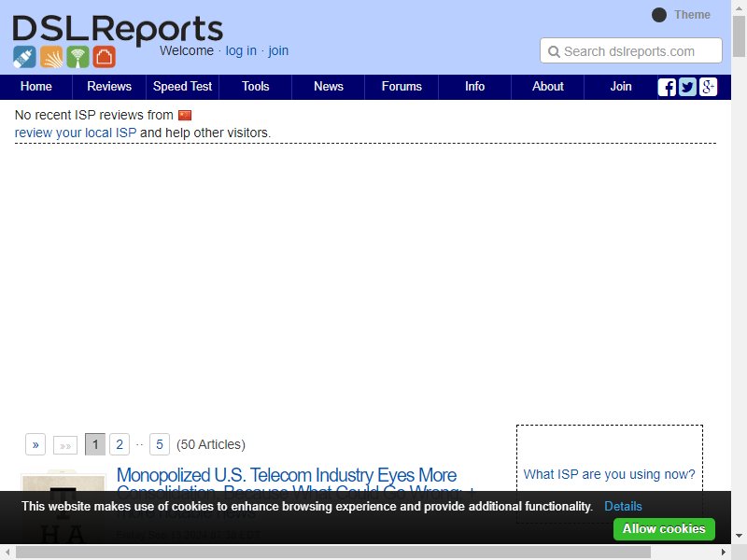The image size is (747, 560).
Task: Open the Speed Test menu
Action: [182, 87]
